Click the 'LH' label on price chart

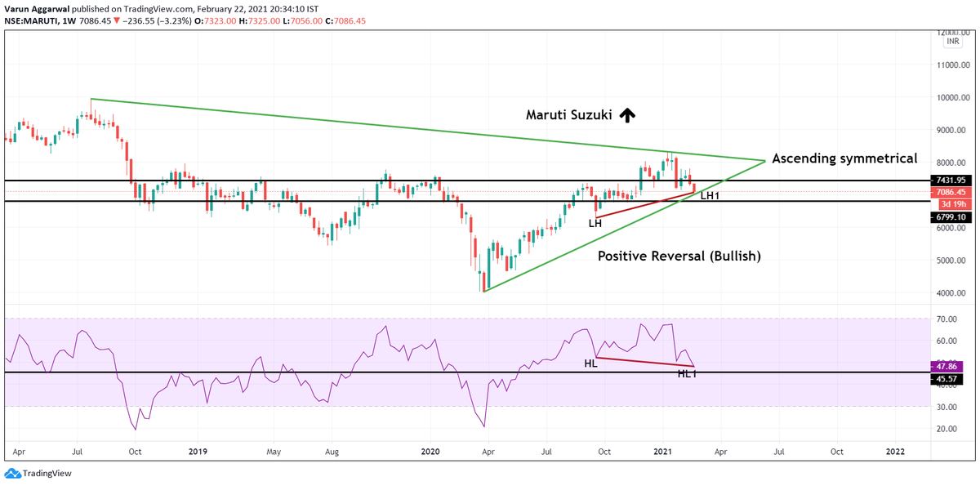(595, 223)
